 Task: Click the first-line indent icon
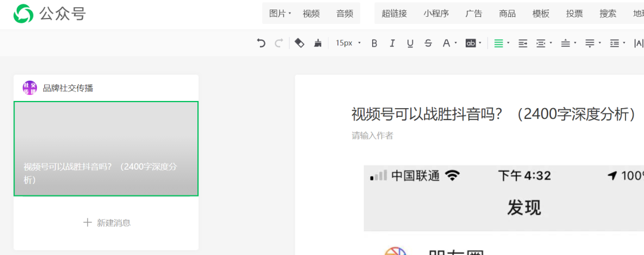523,43
